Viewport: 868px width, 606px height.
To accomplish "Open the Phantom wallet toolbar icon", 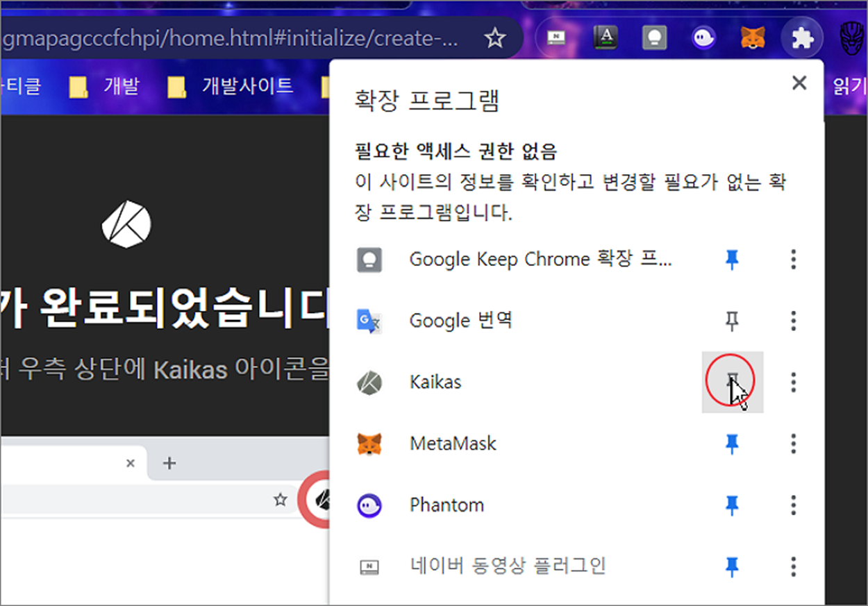I will tap(703, 37).
